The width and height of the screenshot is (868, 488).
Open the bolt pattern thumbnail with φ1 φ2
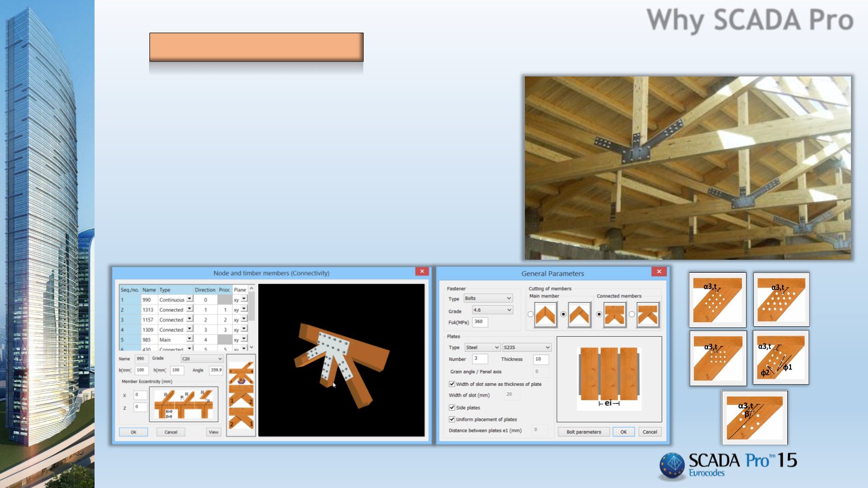point(781,357)
